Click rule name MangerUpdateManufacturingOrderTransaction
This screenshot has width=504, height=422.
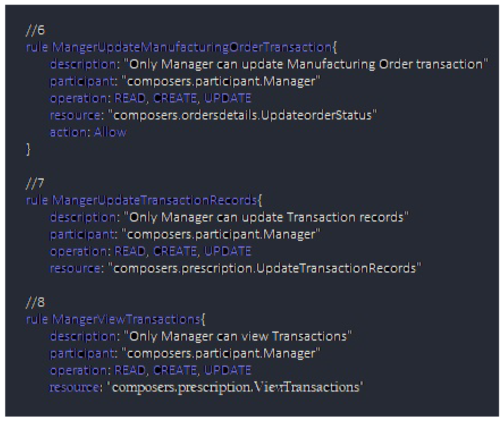191,47
